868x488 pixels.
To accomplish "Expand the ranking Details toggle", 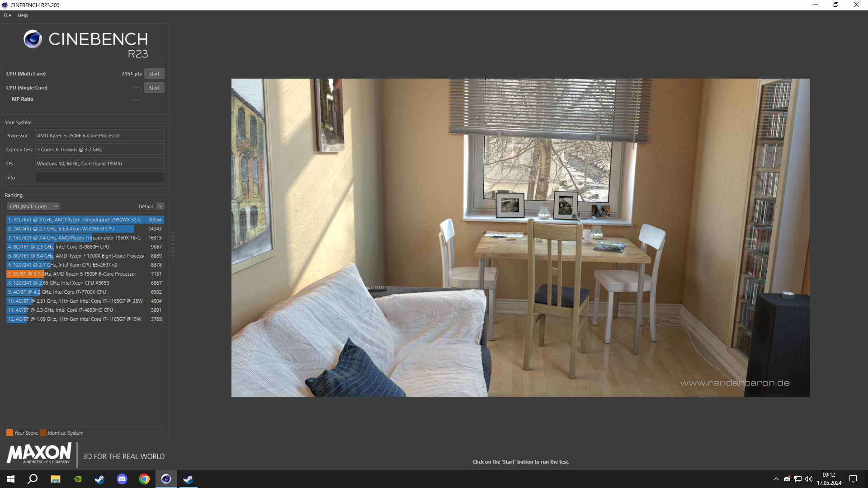I will pos(160,206).
